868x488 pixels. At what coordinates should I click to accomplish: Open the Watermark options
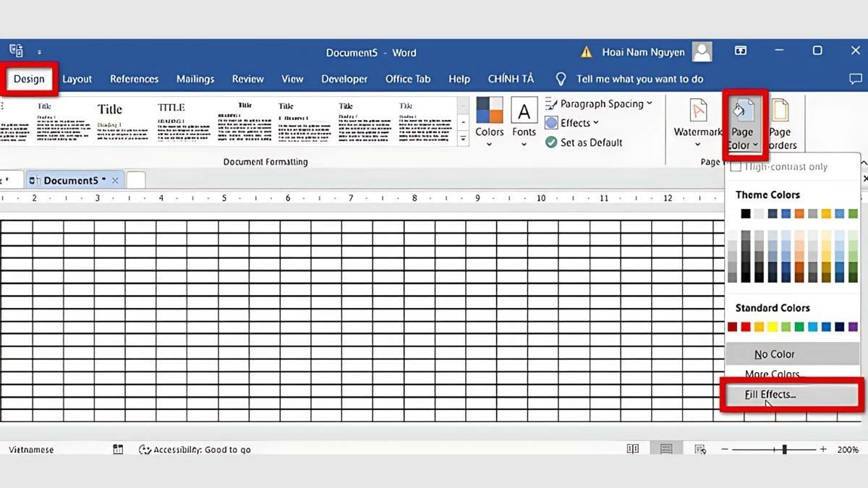click(697, 119)
